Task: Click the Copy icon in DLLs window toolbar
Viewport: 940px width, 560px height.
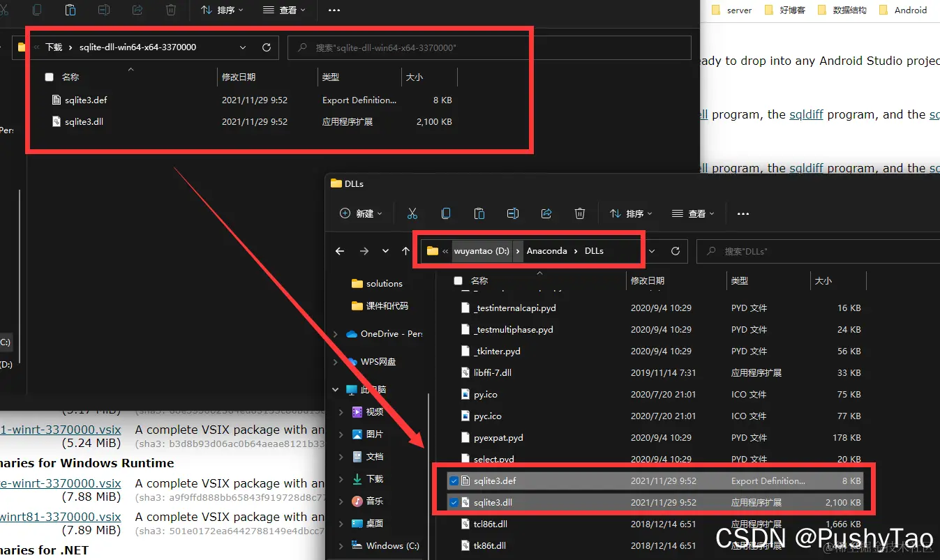Action: pos(445,213)
